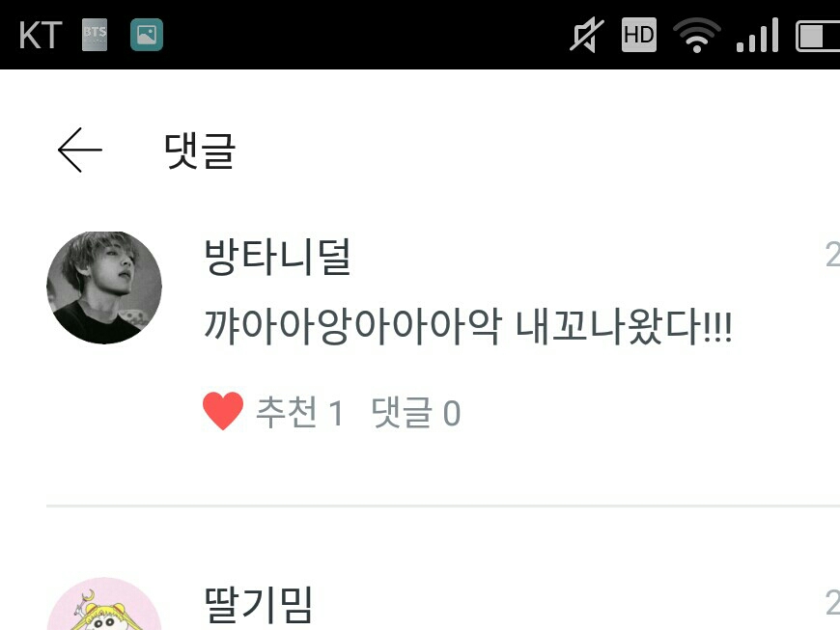Tap the timestamp on 방타니덜's comment
840x630 pixels.
tap(832, 255)
